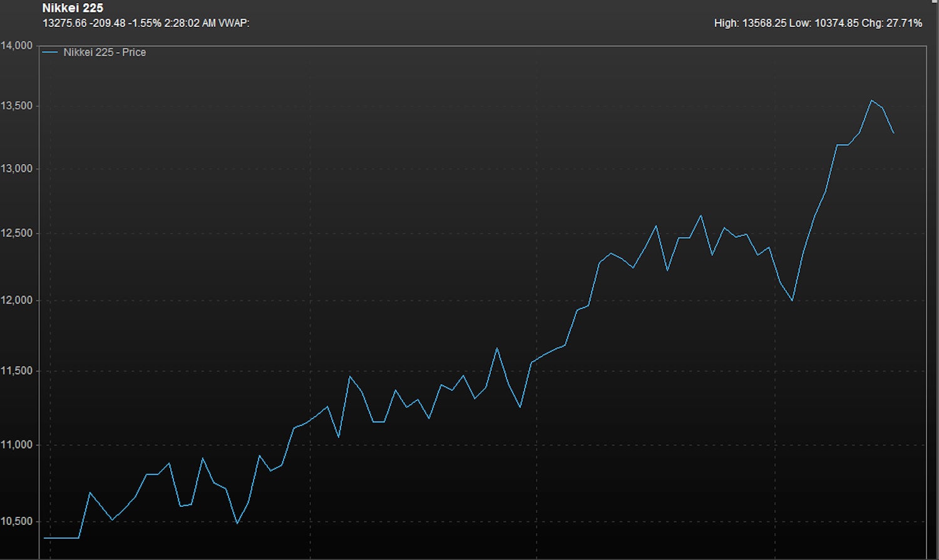Viewport: 939px width, 560px height.
Task: Select the last price value 13275.66
Action: point(64,23)
